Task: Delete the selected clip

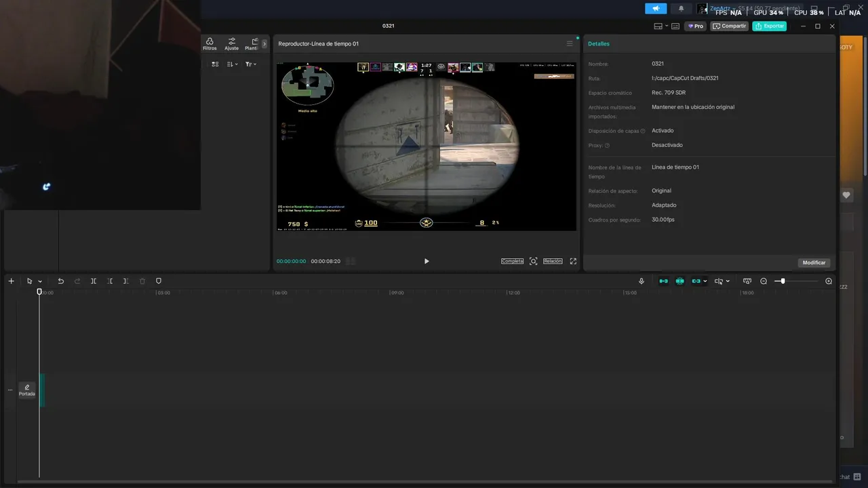Action: (x=142, y=281)
